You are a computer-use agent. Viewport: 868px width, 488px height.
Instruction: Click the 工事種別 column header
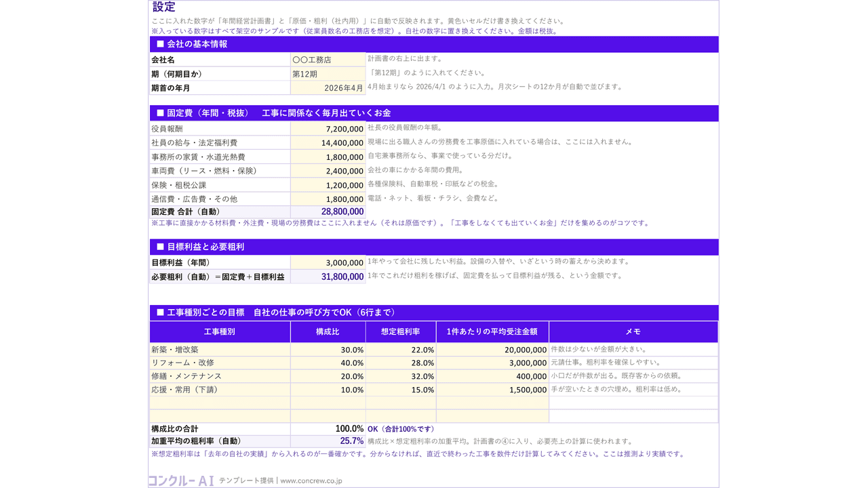(220, 332)
